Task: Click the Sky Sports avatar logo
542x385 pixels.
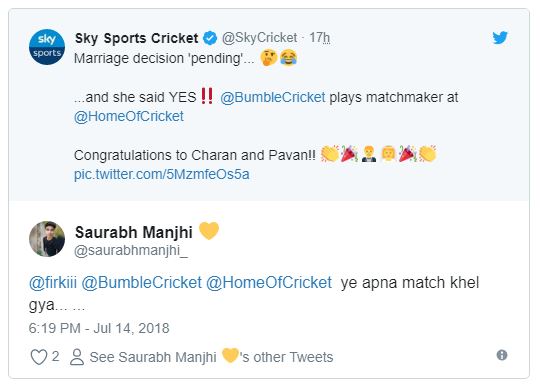Action: (47, 47)
